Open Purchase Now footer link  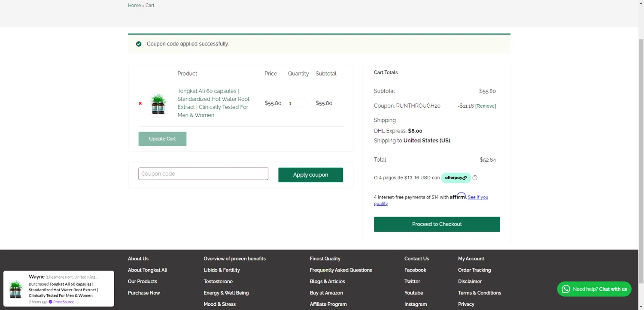[144, 293]
